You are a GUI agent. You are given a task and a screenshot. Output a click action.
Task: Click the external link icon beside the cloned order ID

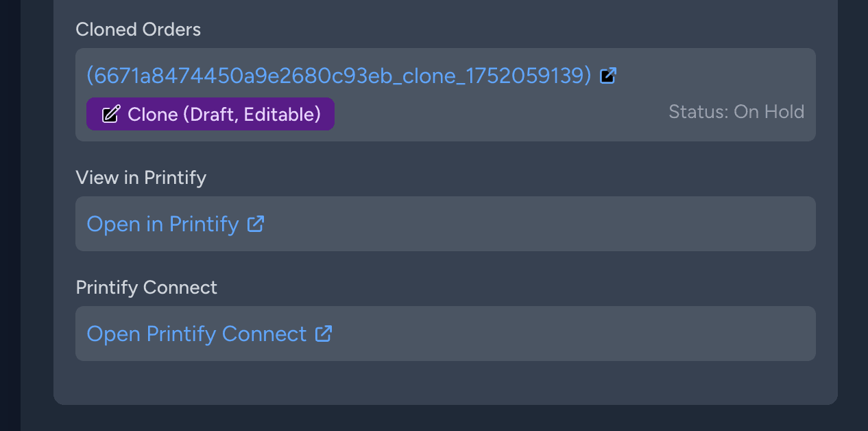click(x=607, y=75)
